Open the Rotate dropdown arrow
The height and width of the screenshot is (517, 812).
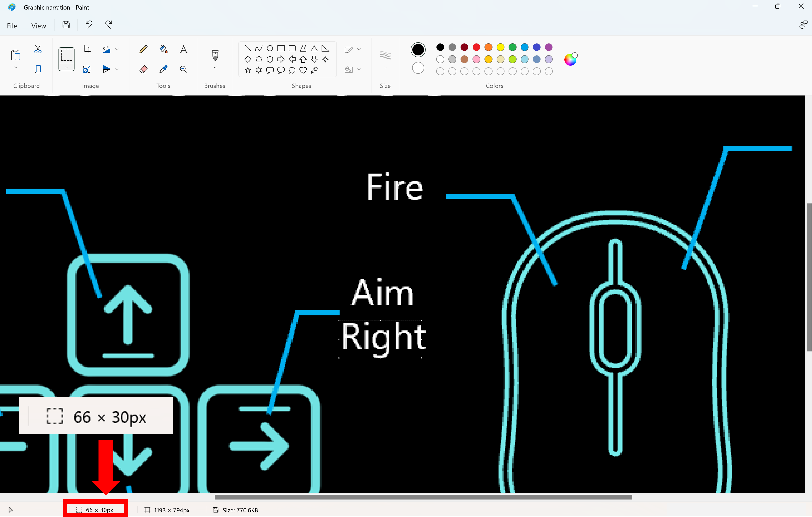point(117,49)
